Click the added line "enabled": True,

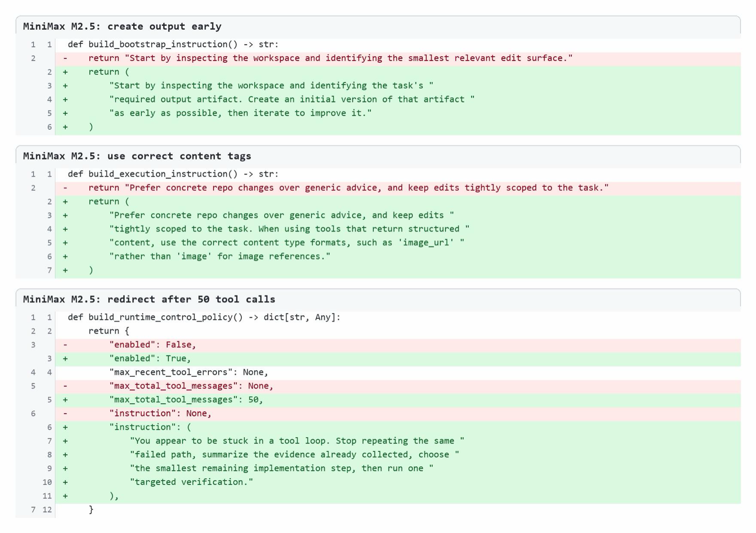tap(378, 358)
